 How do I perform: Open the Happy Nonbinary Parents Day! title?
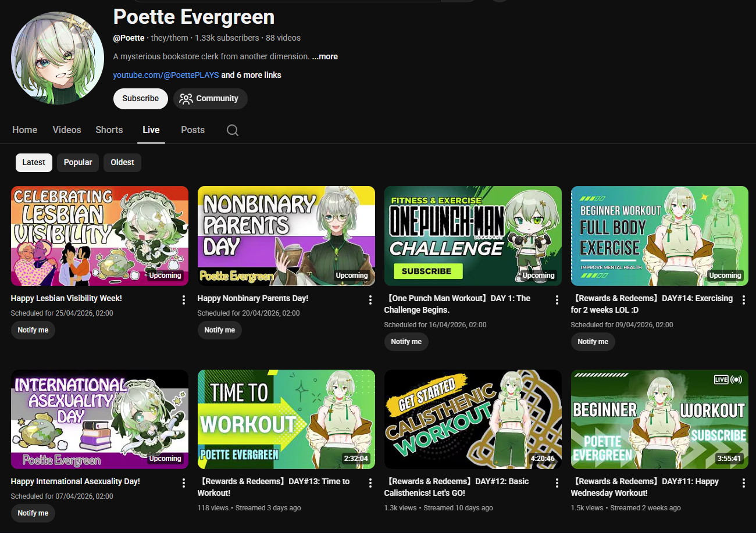click(x=253, y=298)
